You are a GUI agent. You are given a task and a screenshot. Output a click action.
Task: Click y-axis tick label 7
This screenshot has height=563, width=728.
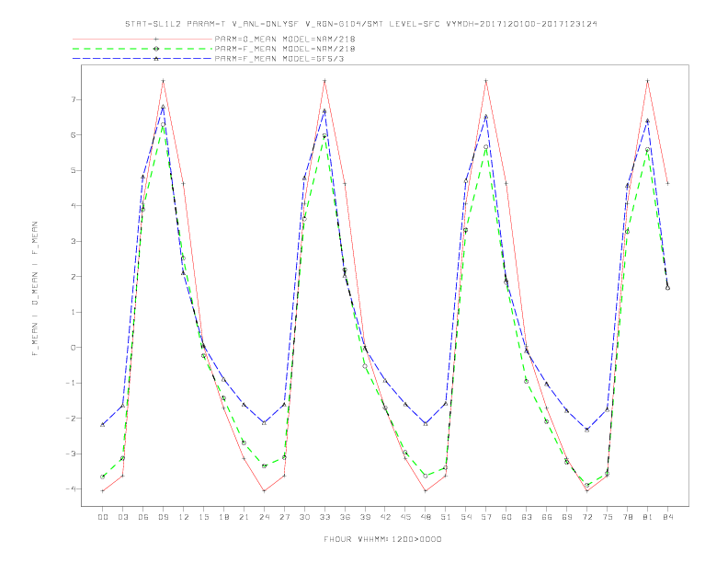point(74,99)
